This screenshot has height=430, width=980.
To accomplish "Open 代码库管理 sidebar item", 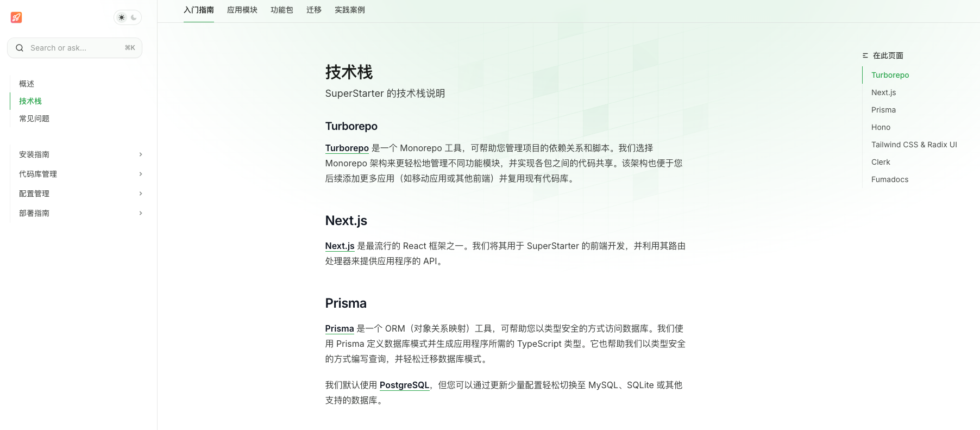I will pyautogui.click(x=38, y=174).
